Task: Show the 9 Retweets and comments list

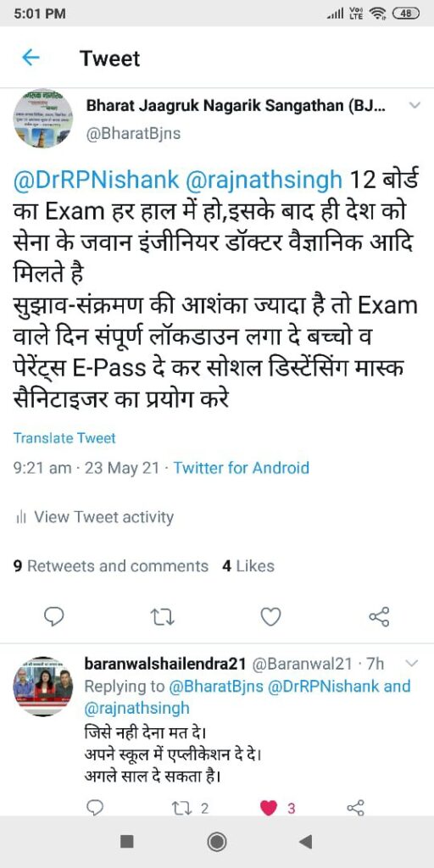Action: pos(111,566)
